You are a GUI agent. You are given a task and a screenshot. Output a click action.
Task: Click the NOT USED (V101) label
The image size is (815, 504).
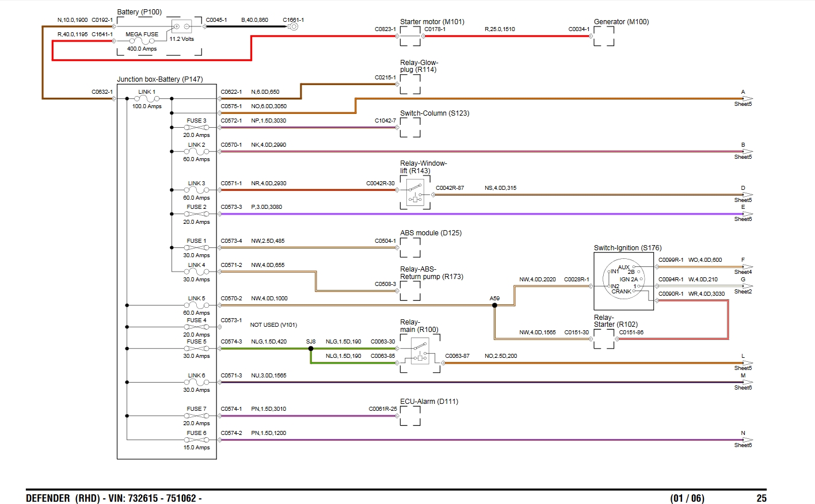tap(273, 325)
